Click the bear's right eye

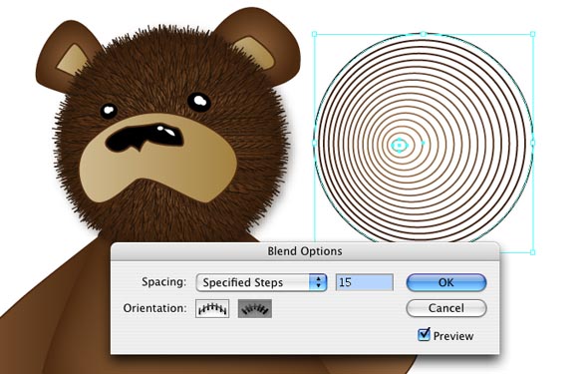coord(198,102)
